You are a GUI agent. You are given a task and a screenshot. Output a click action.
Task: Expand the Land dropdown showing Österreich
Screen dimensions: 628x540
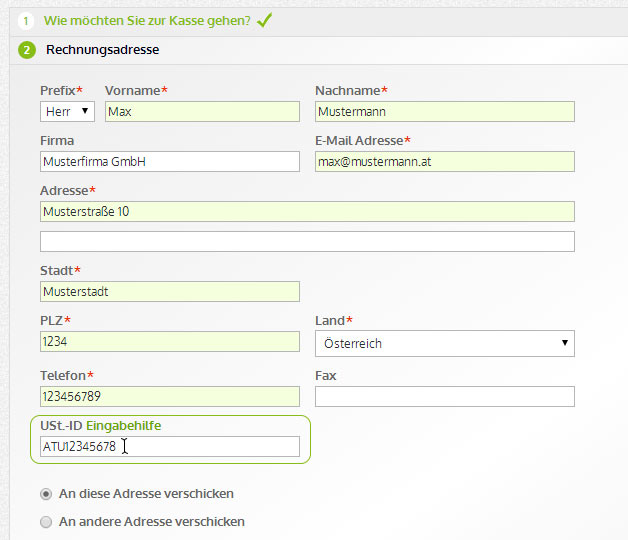point(444,344)
